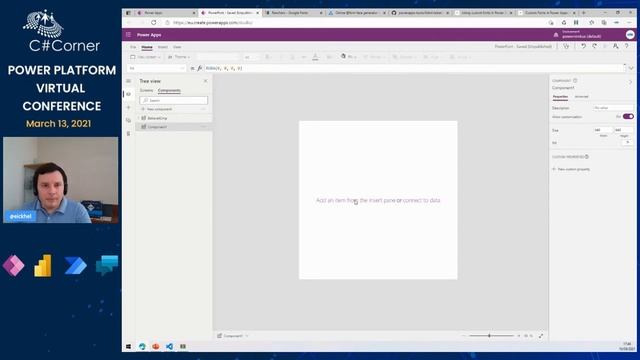Click New custom property

[x=571, y=169]
